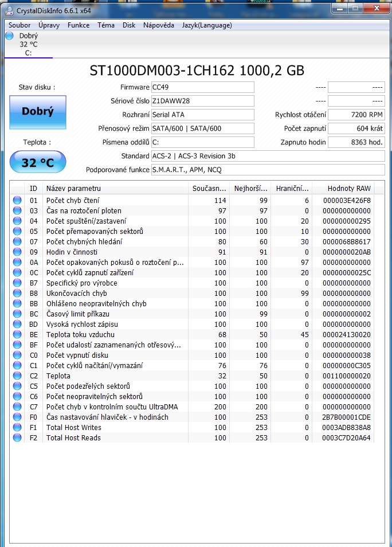Select the Teplota toku vzduchu row
The height and width of the screenshot is (547, 392).
[192, 334]
